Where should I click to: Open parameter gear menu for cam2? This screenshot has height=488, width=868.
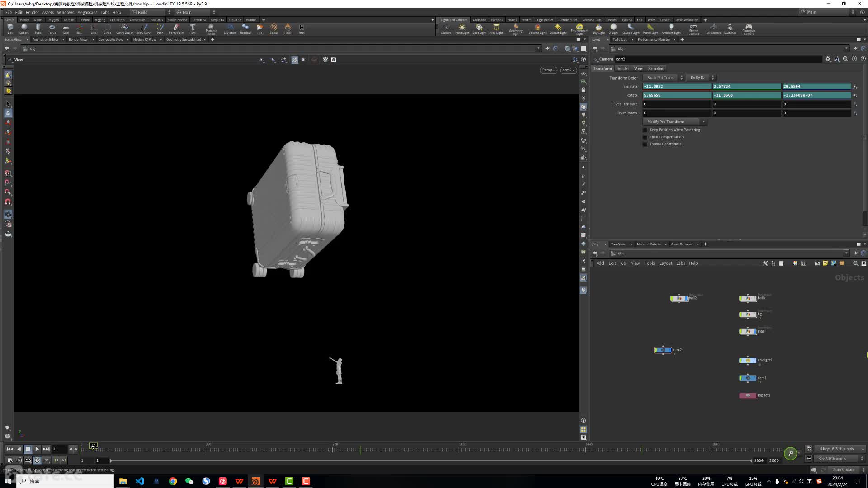pos(828,59)
